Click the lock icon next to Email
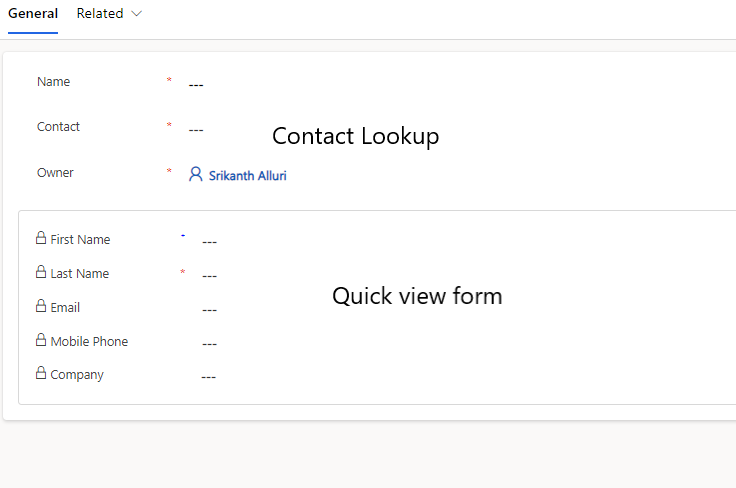This screenshot has height=488, width=736. tap(41, 306)
